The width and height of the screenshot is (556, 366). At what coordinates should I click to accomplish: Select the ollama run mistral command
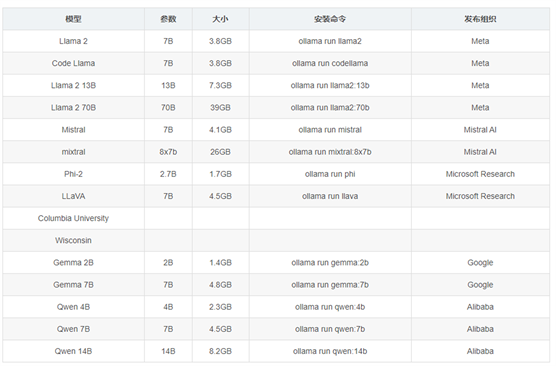330,130
